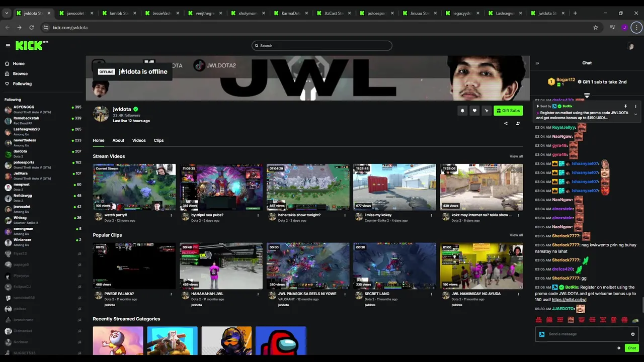This screenshot has width=644, height=362.
Task: Click the Send a message field
Action: pos(587,334)
